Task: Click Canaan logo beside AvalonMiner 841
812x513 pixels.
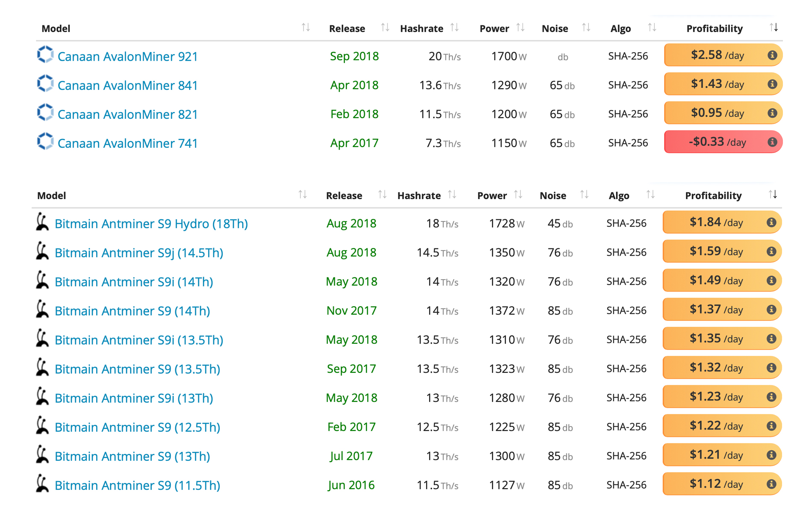Action: tap(45, 84)
